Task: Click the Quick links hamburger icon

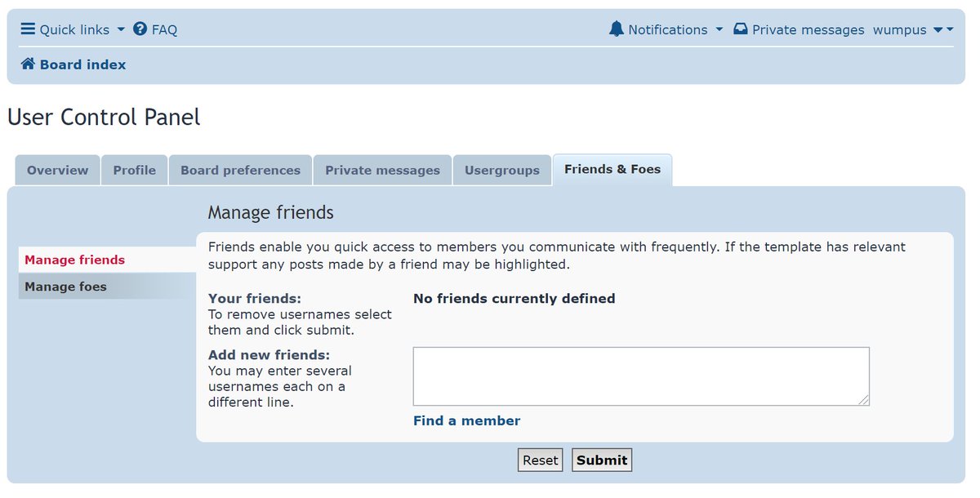Action: [28, 29]
